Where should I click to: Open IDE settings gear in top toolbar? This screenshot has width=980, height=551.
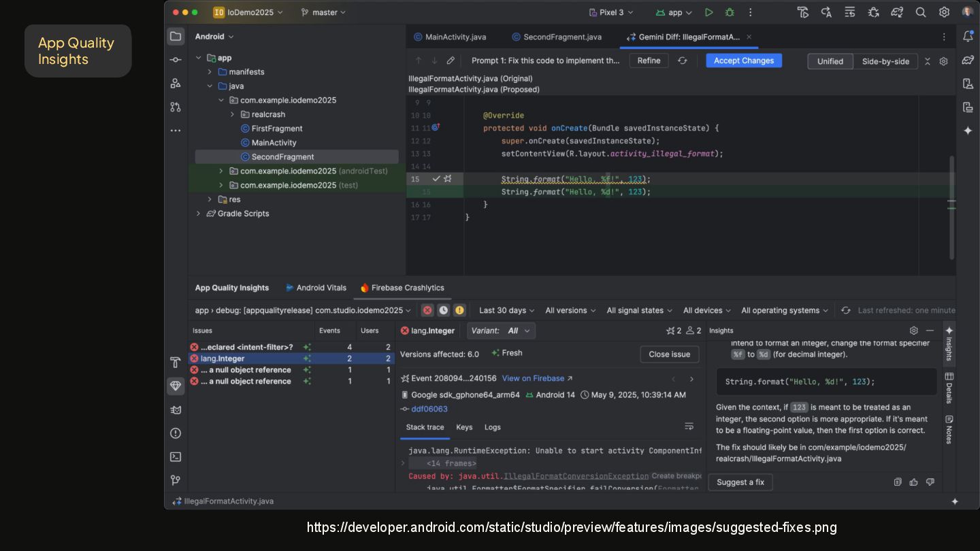click(944, 12)
